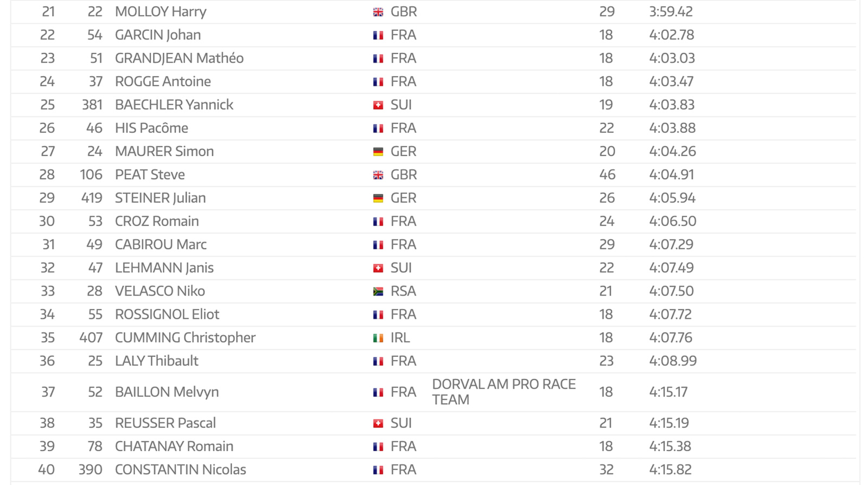Viewport: 868px width, 485px height.
Task: Click the British flag in PEAT Steve's row
Action: [378, 175]
